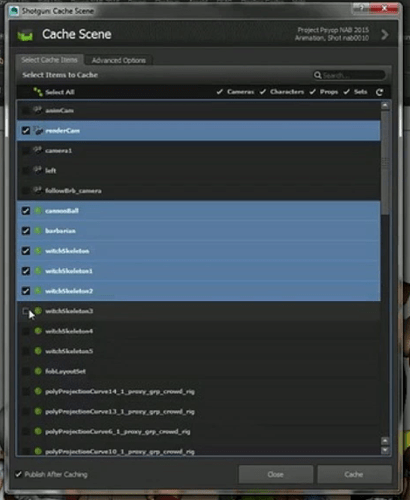Image resolution: width=410 pixels, height=500 pixels.
Task: Click the witchSkeleton3 green asset icon
Action: pos(38,311)
